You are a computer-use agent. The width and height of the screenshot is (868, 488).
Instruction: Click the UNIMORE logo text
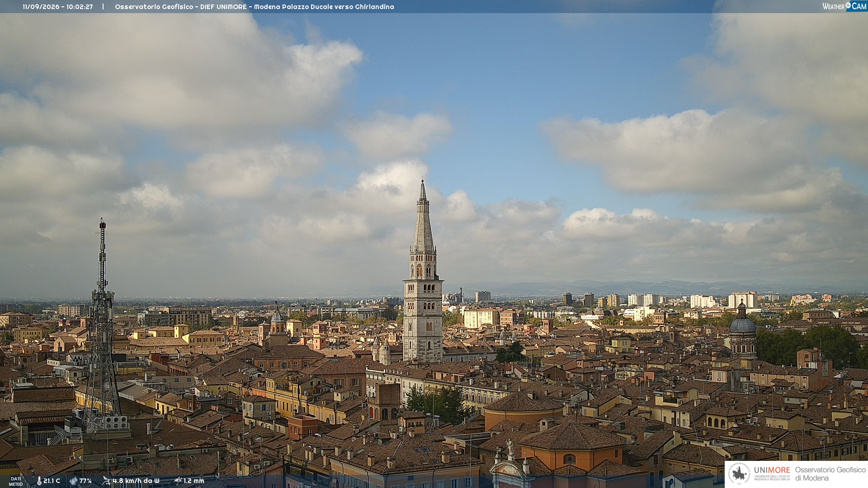tap(772, 470)
